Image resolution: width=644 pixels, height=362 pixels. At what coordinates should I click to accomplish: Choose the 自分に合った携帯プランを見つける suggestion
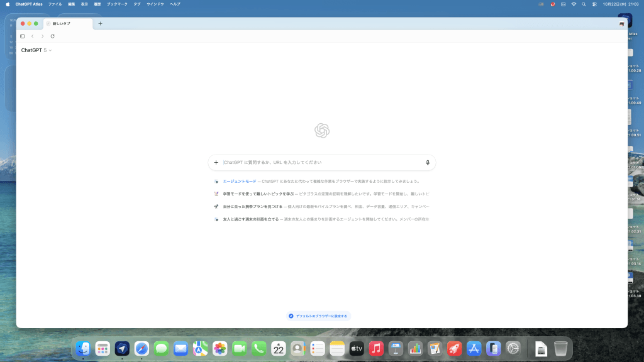(x=252, y=206)
